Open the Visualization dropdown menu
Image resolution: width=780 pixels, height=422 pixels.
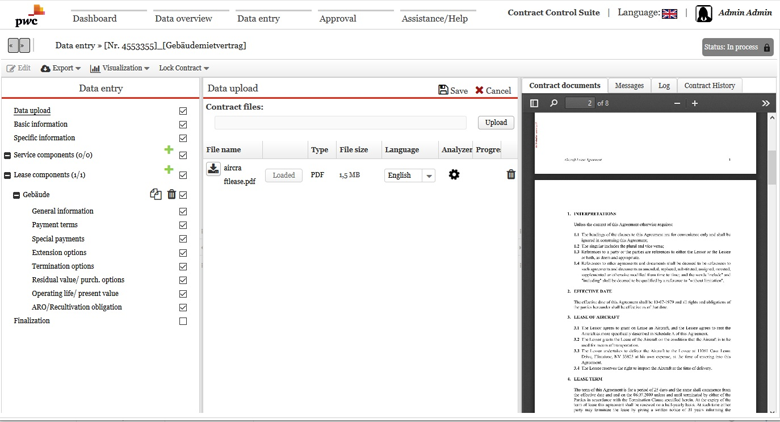(x=119, y=68)
